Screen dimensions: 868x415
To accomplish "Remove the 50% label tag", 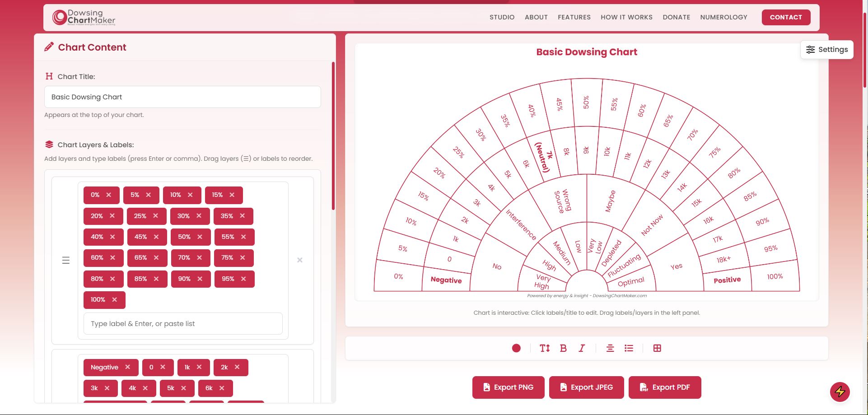I will [x=200, y=237].
